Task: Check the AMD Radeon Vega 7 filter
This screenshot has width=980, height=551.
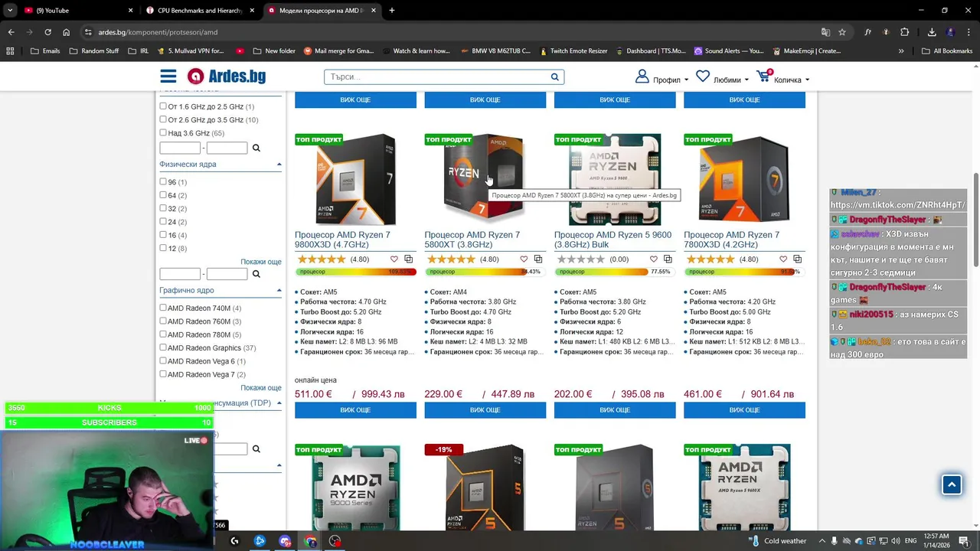Action: pos(163,374)
